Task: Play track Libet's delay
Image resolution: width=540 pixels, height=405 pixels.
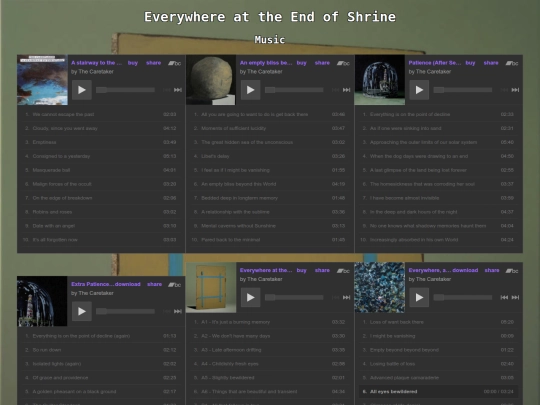Action: (270, 156)
